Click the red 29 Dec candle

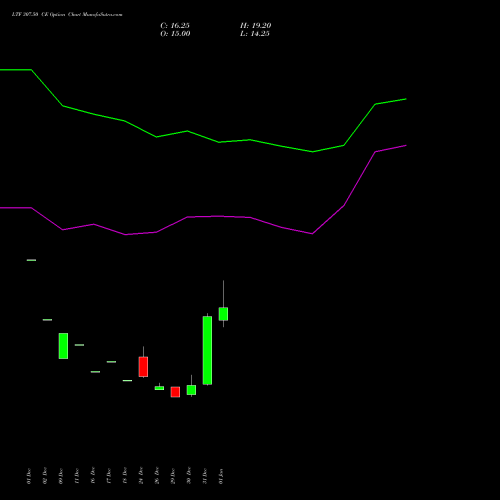coord(175,392)
